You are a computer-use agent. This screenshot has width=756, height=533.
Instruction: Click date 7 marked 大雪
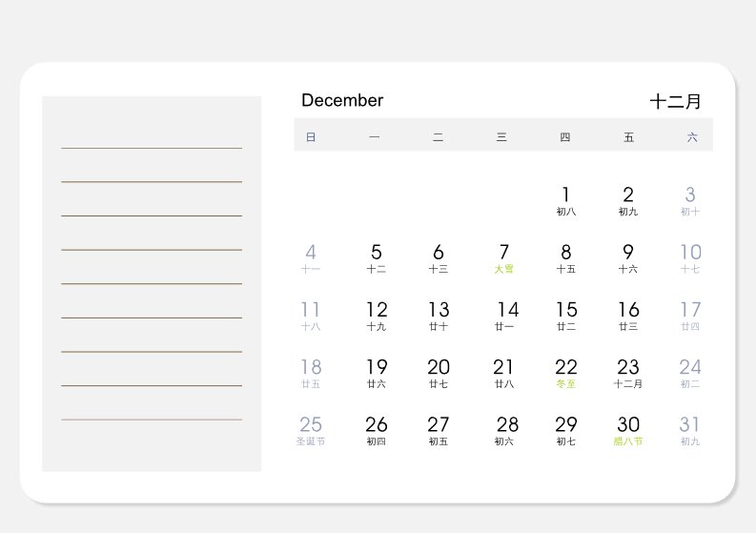[503, 258]
